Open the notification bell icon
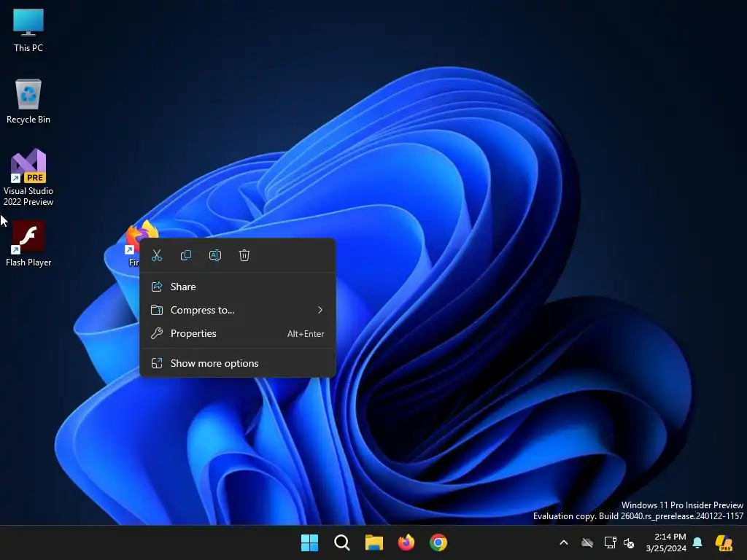 point(697,542)
